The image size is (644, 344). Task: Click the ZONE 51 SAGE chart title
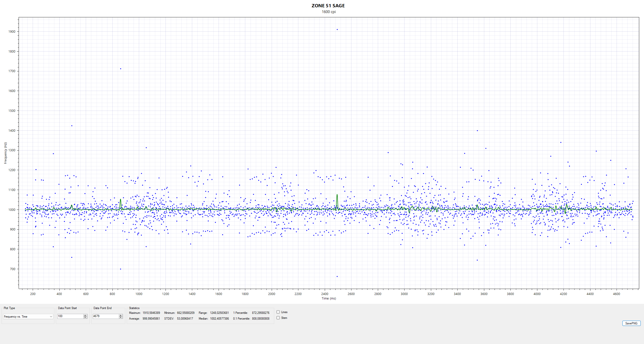(328, 6)
